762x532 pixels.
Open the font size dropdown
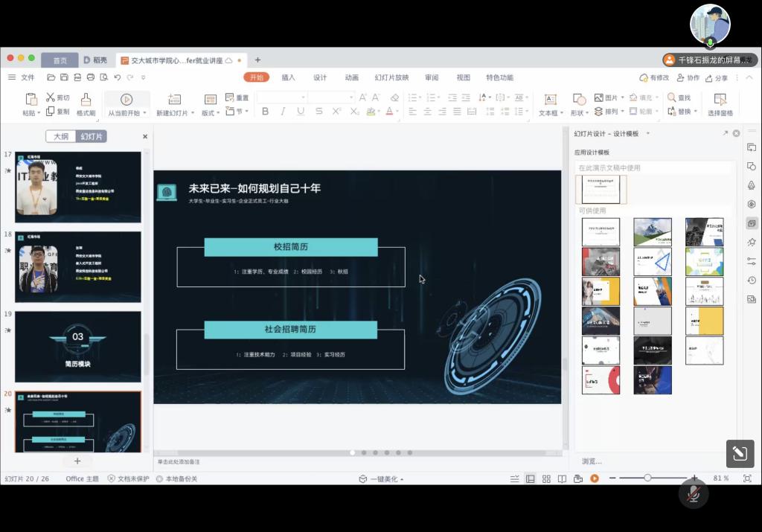351,97
